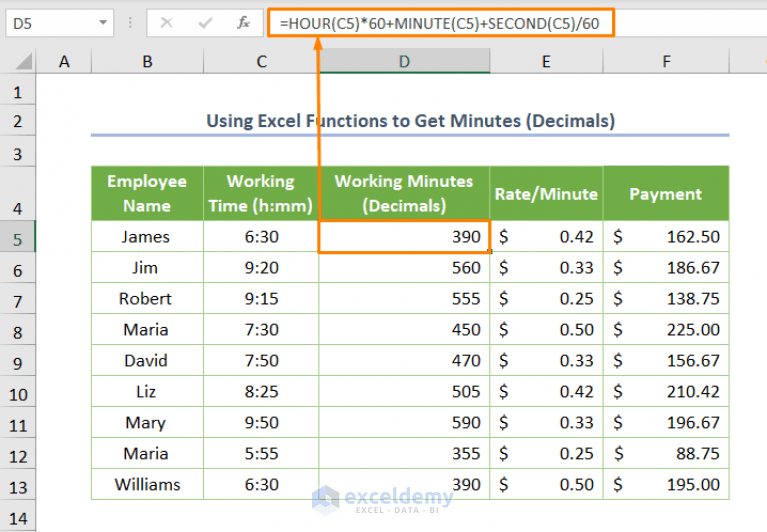Click the 'Employee Name' header cell
The image size is (767, 532).
click(147, 193)
